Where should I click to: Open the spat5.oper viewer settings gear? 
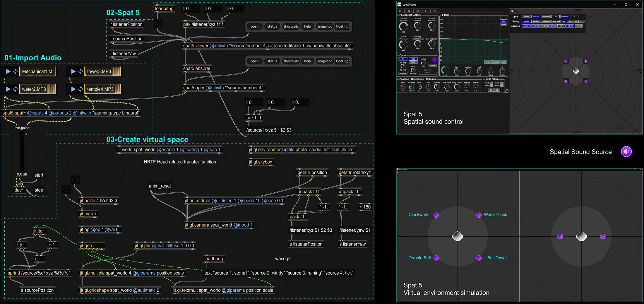pos(512,11)
